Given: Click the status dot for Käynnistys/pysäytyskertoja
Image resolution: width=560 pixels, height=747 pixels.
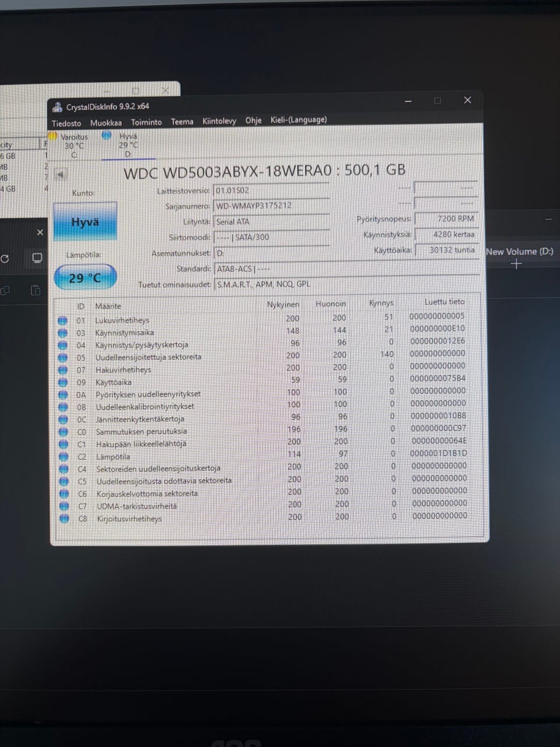Looking at the screenshot, I should pos(63,345).
